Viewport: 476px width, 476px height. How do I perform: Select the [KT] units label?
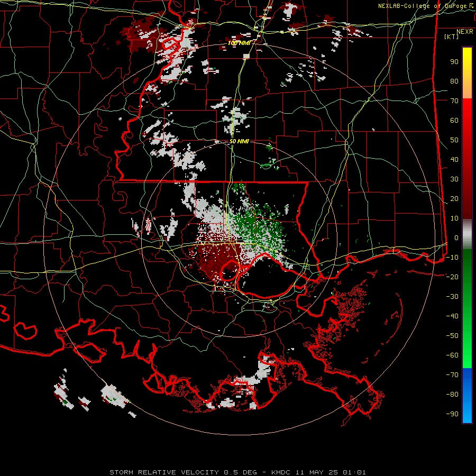[452, 36]
